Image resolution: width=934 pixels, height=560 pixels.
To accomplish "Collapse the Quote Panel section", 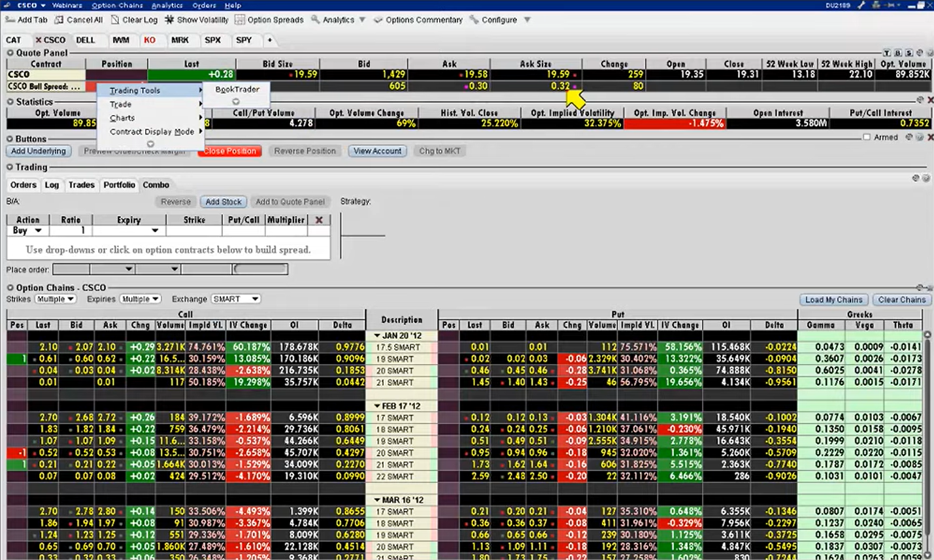I will [x=10, y=53].
